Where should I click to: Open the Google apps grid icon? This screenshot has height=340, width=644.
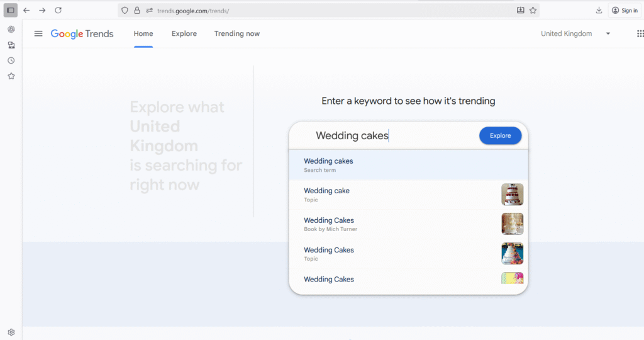pos(640,34)
